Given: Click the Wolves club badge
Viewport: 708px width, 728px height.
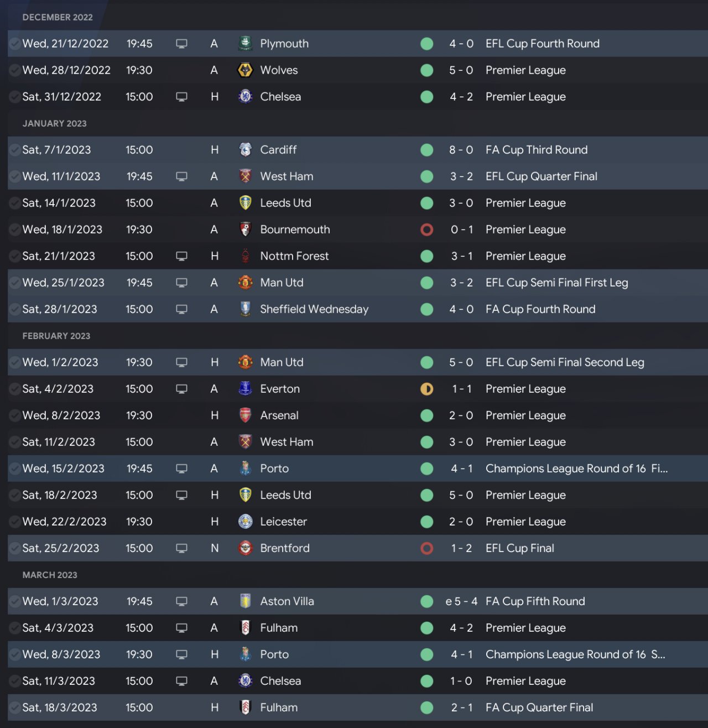Looking at the screenshot, I should click(x=245, y=70).
